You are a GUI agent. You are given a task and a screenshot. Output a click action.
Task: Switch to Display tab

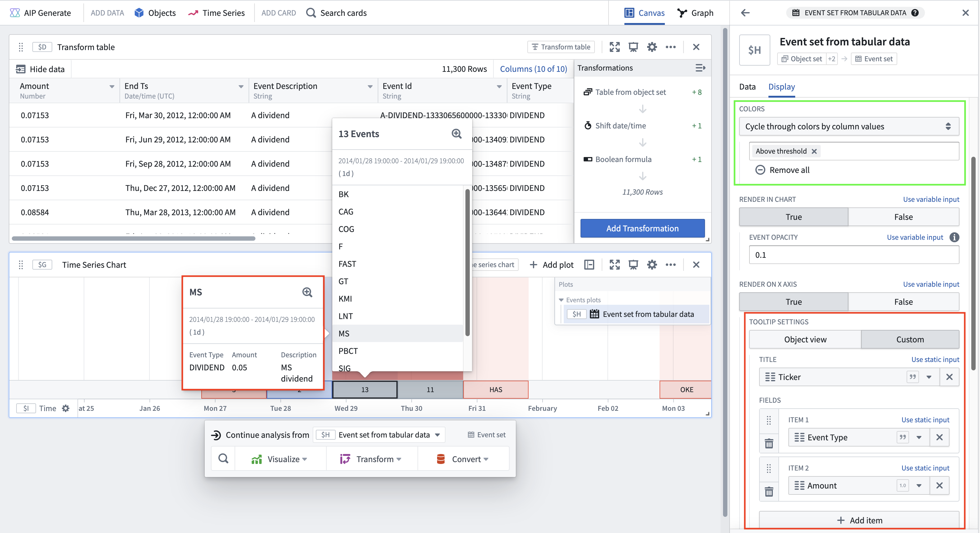point(782,87)
